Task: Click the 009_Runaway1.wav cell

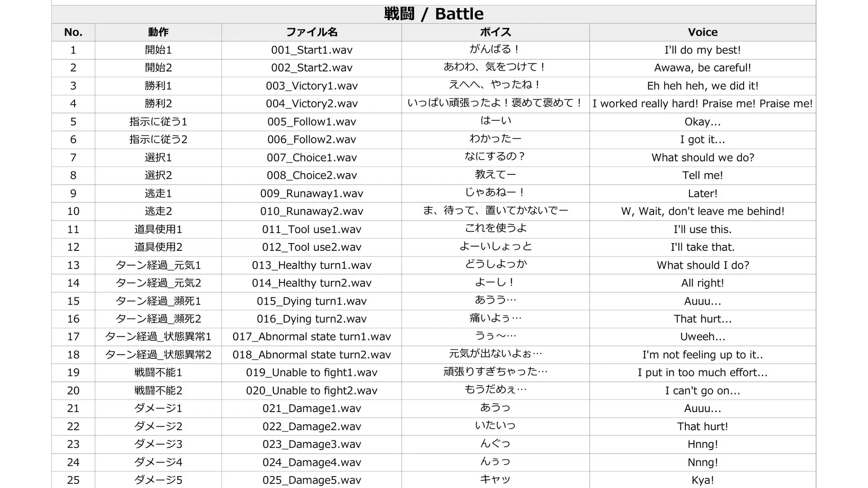Action: point(311,193)
